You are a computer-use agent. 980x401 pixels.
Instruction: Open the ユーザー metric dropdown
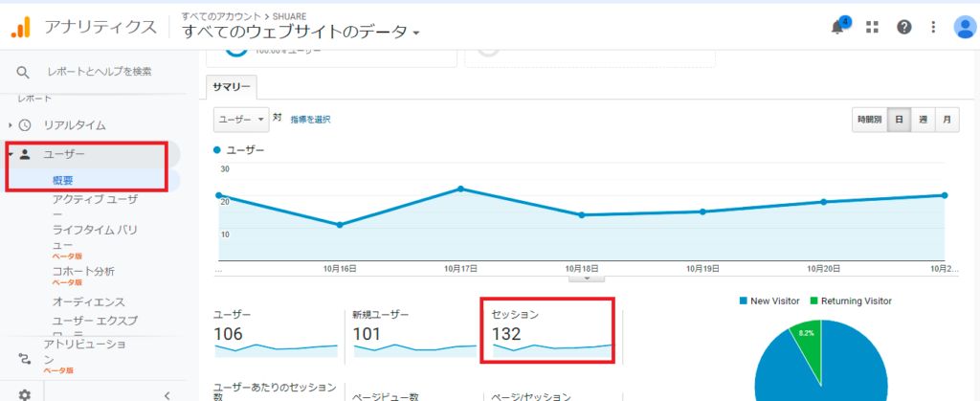(241, 120)
